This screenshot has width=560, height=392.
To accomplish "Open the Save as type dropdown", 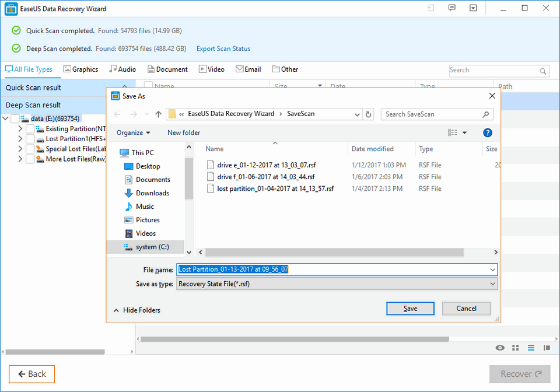I will tap(337, 284).
